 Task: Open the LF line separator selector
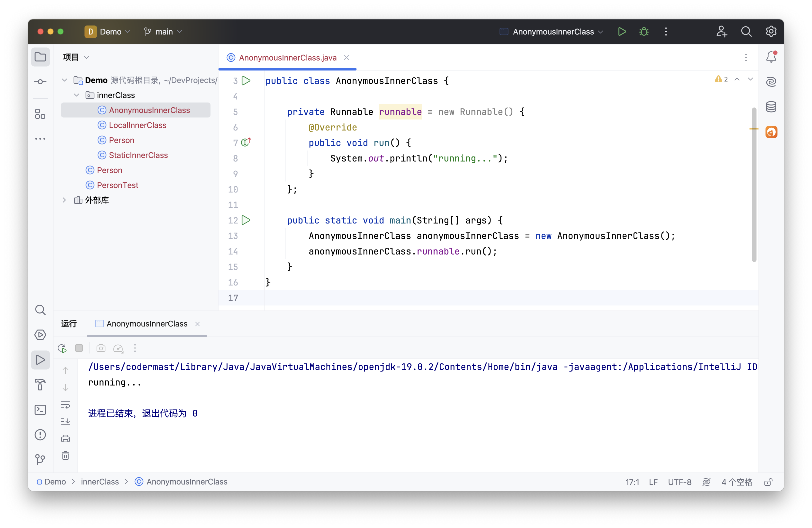[x=653, y=482]
